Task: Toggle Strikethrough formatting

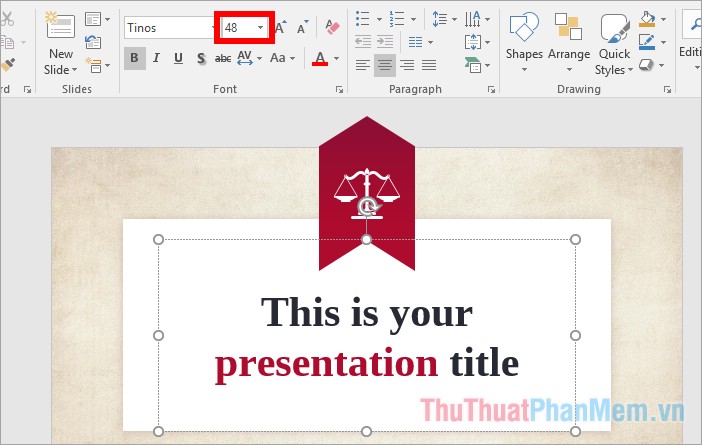Action: click(223, 58)
